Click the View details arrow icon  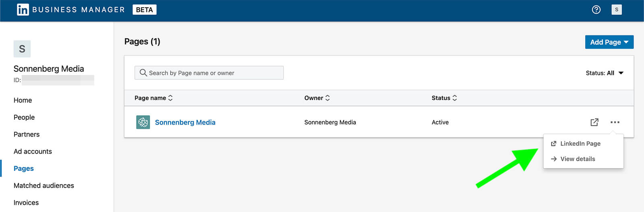point(553,159)
